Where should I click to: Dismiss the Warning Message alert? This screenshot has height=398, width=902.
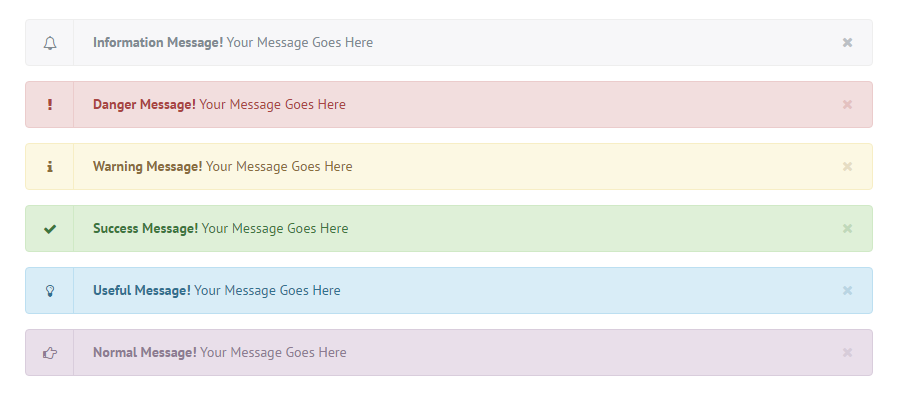(847, 167)
